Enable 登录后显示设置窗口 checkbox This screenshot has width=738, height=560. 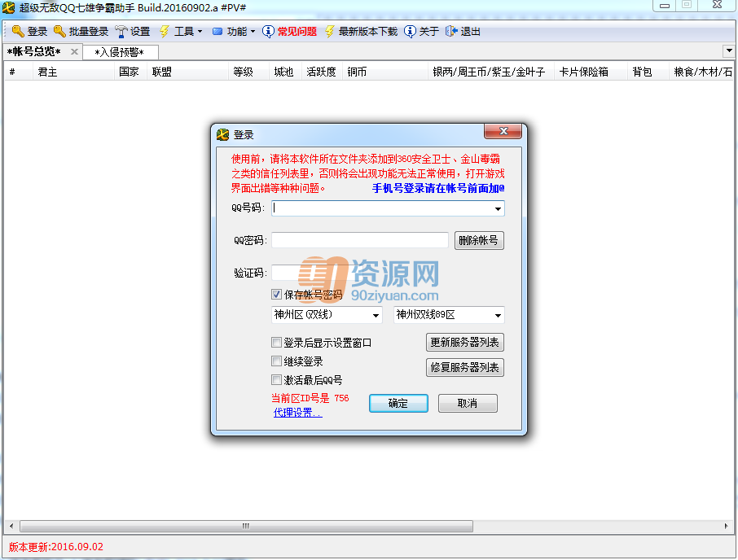(x=277, y=343)
